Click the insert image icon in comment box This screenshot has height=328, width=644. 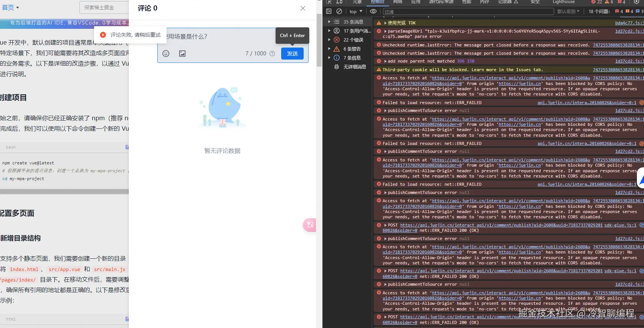[182, 54]
